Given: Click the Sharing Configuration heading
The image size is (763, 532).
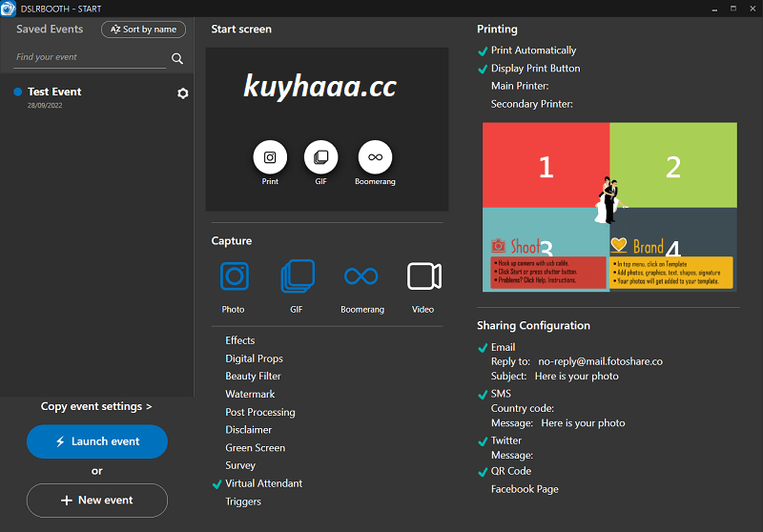Looking at the screenshot, I should coord(533,325).
